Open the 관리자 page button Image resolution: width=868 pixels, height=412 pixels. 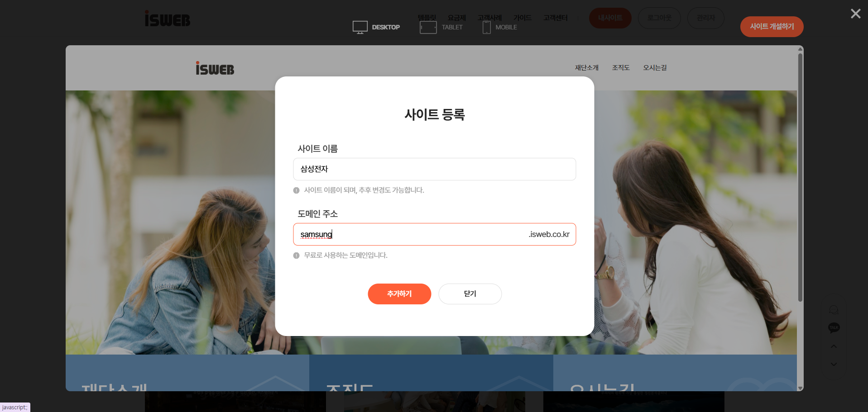point(705,18)
